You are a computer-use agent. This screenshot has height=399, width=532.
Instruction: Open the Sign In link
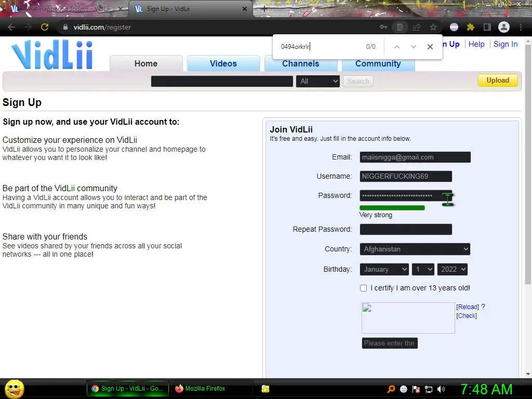pos(506,44)
